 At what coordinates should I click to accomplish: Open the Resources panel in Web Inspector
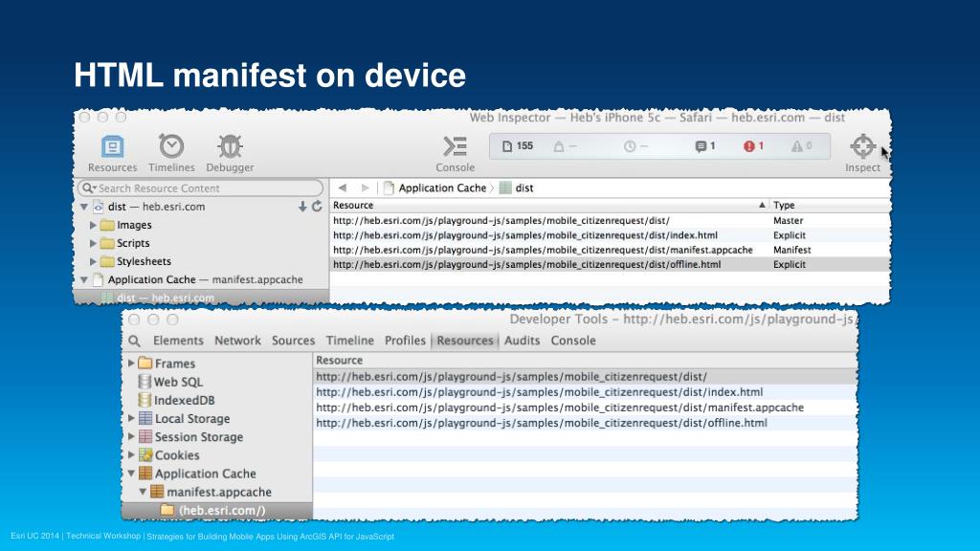pyautogui.click(x=113, y=154)
